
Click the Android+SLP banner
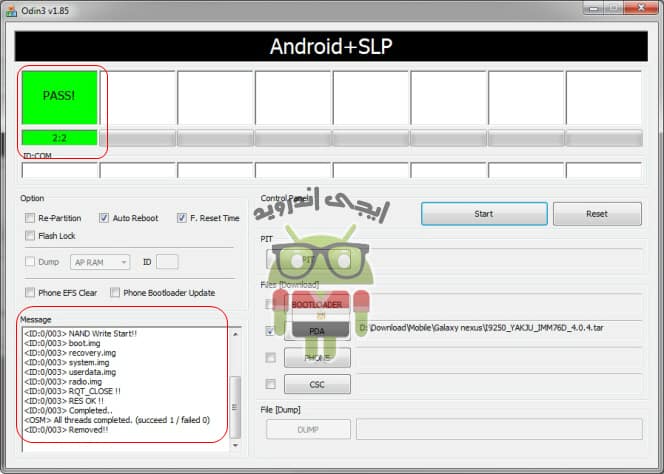(331, 46)
